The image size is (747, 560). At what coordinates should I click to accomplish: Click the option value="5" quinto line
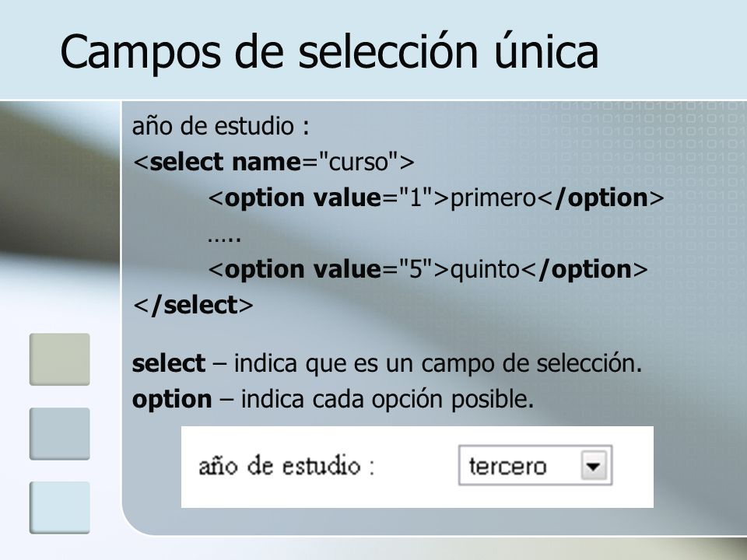428,270
